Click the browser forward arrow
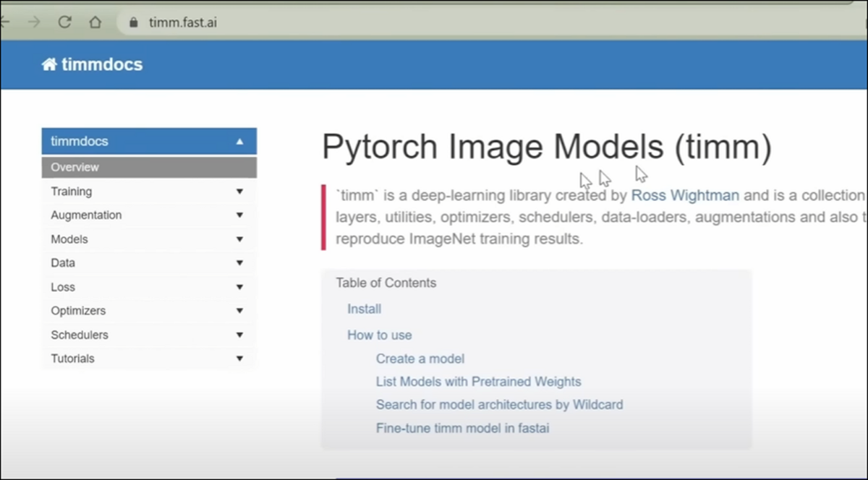 tap(34, 22)
